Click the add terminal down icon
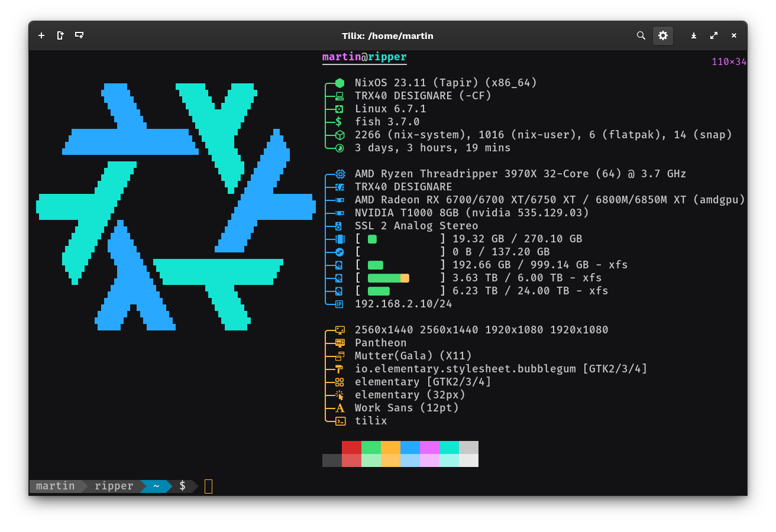Screen dimensions: 776x532 point(79,35)
